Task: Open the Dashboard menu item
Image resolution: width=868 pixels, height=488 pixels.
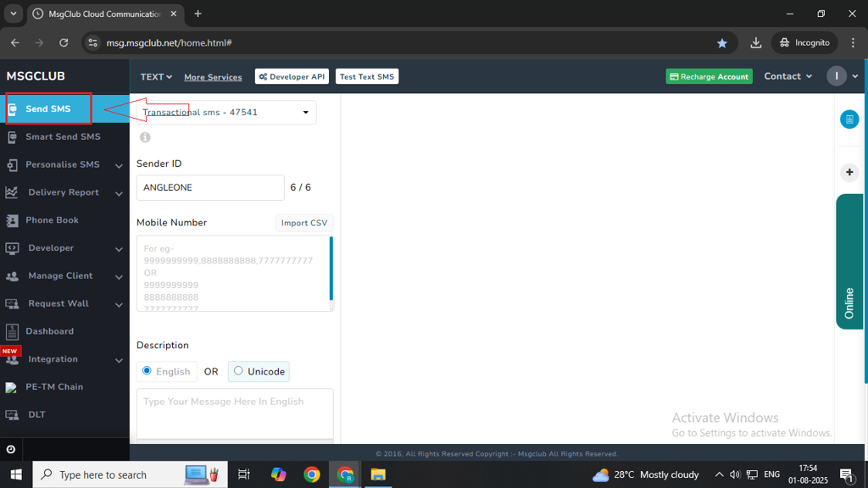Action: (64, 331)
